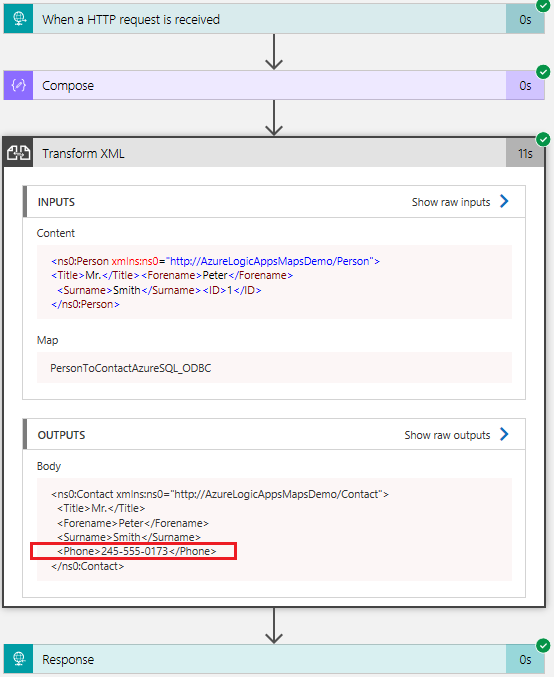Click green success check on HTTP request step
Screen dimensions: 554x677
pos(543,6)
